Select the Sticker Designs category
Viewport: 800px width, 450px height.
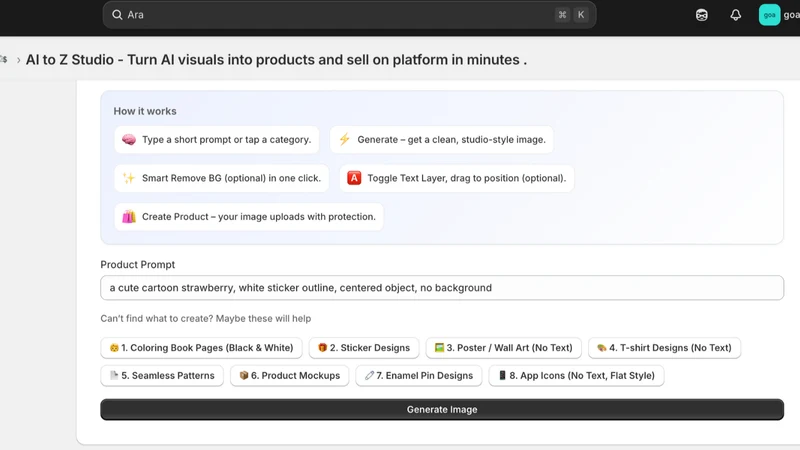364,348
